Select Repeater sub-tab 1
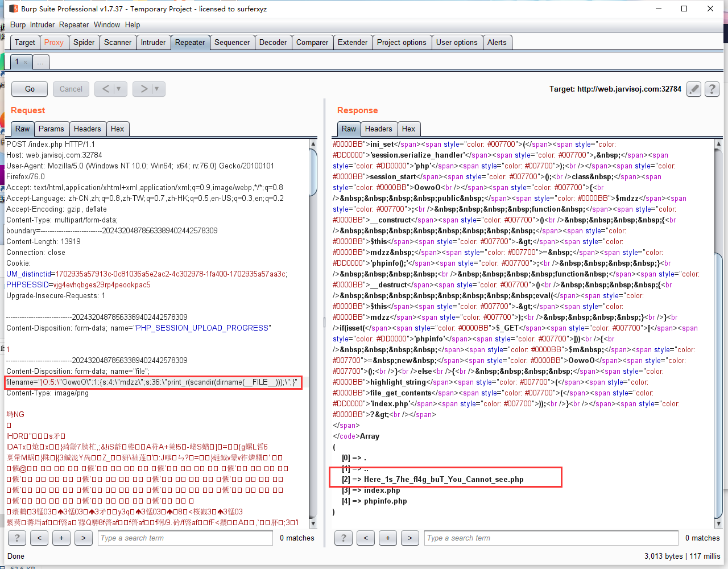 click(x=21, y=62)
